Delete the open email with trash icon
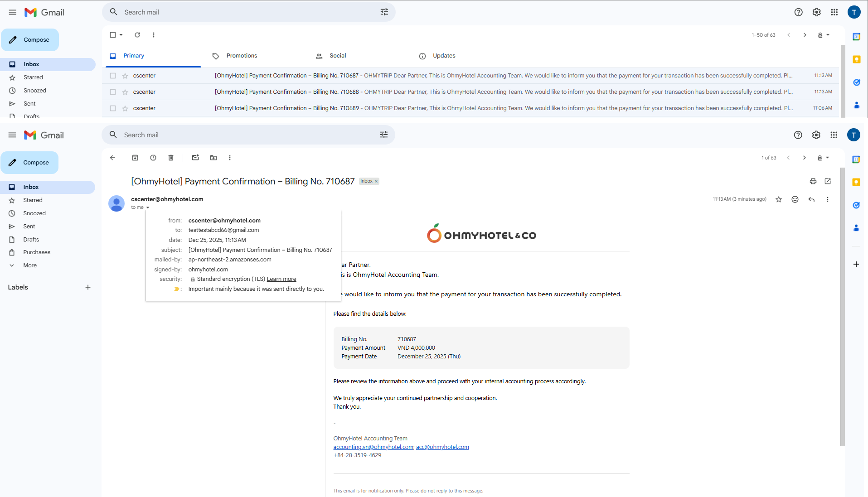Viewport: 868px width, 497px height. pos(171,158)
